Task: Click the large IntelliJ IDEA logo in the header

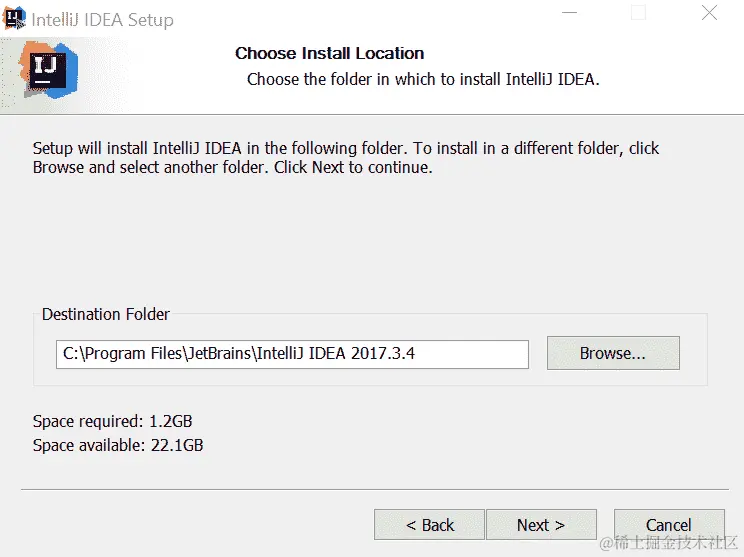Action: click(48, 70)
